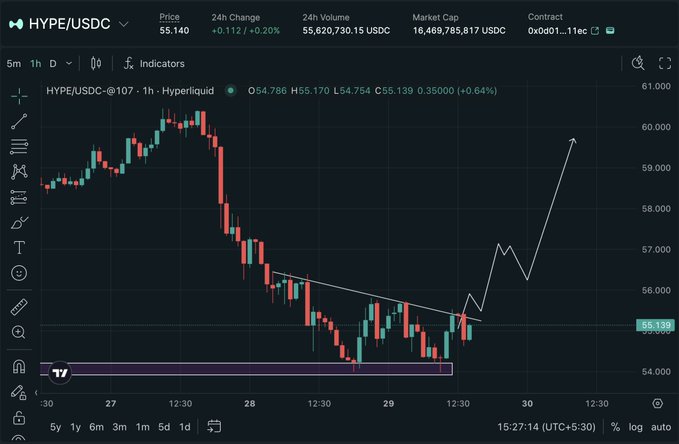Click the 24h Change value
The height and width of the screenshot is (444, 679).
[246, 31]
